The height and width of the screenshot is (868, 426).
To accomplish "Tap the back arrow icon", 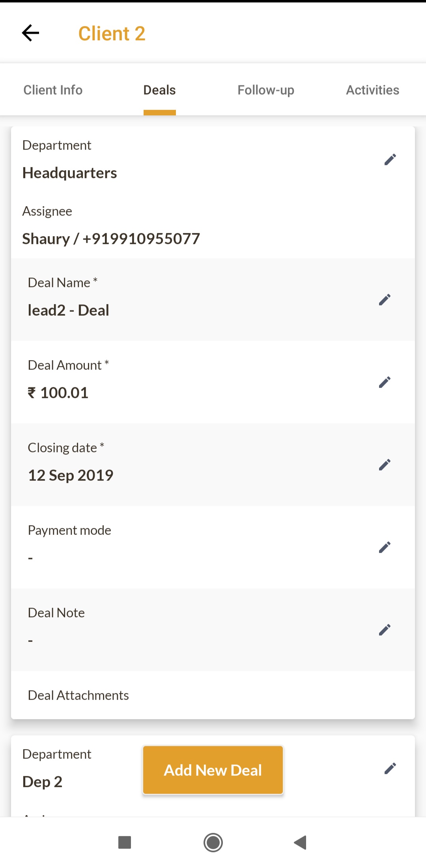I will tap(30, 33).
